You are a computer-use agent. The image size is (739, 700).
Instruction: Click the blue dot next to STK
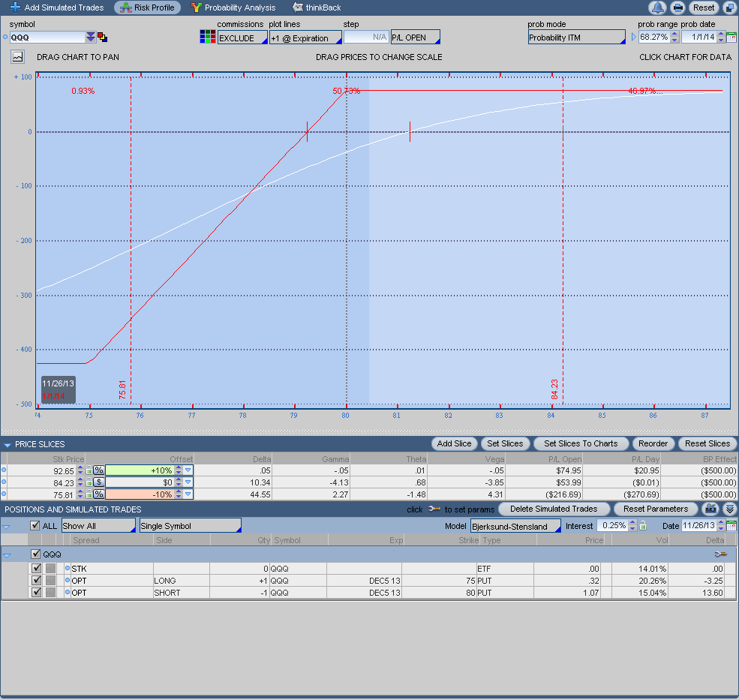coord(68,569)
